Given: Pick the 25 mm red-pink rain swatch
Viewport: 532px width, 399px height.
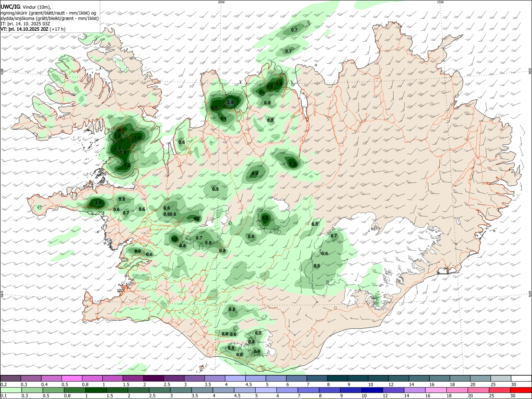Looking at the screenshot, I should 499,390.
